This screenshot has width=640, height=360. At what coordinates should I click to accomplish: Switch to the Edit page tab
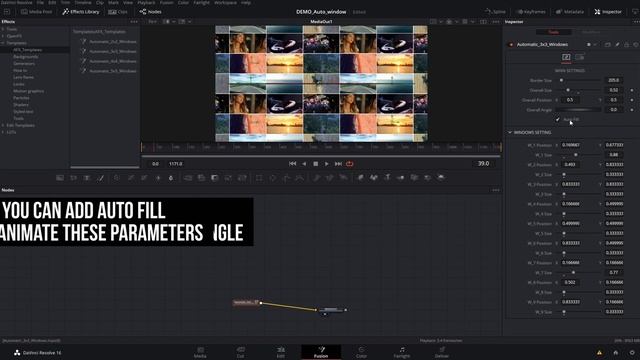click(x=281, y=352)
